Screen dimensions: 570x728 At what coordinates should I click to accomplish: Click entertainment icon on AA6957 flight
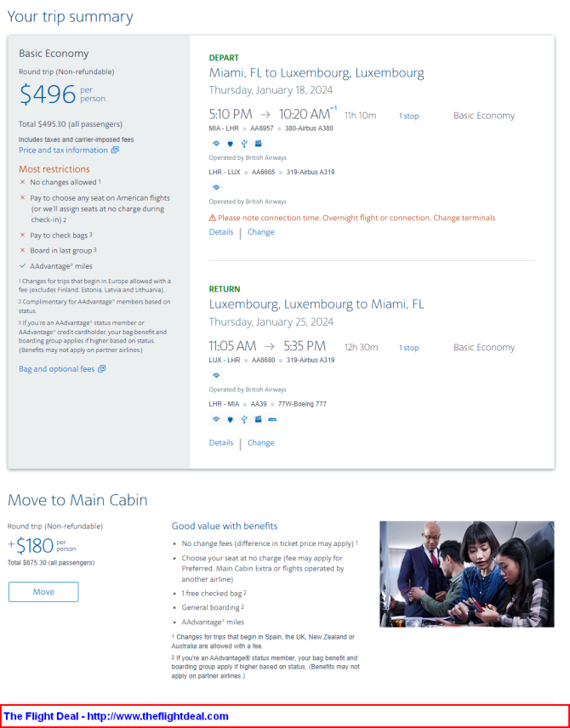pyautogui.click(x=258, y=144)
